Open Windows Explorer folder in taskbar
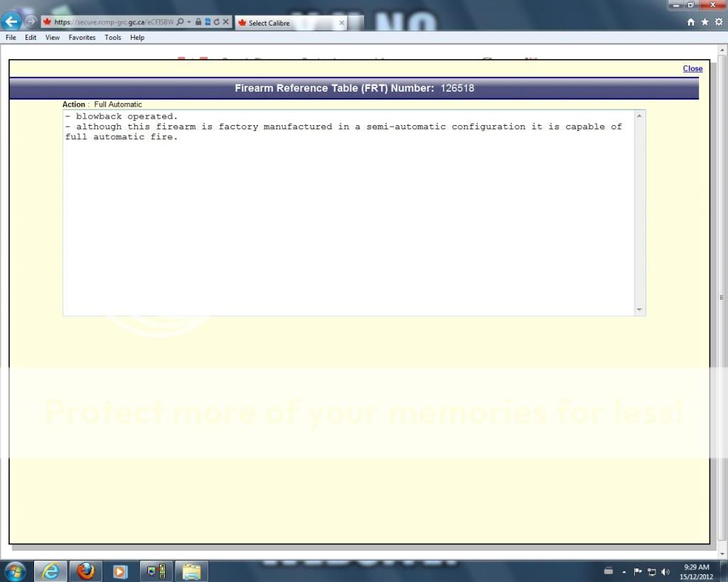This screenshot has height=582, width=728. 191,571
